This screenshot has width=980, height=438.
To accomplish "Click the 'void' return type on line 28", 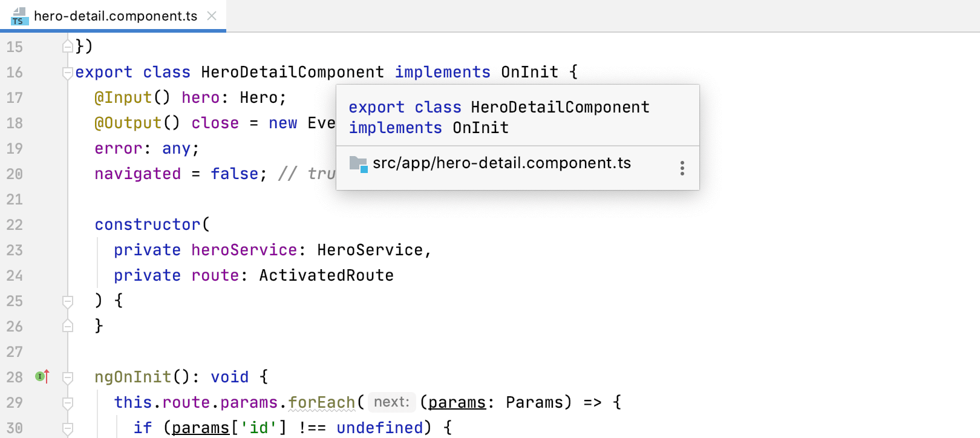I will [229, 377].
